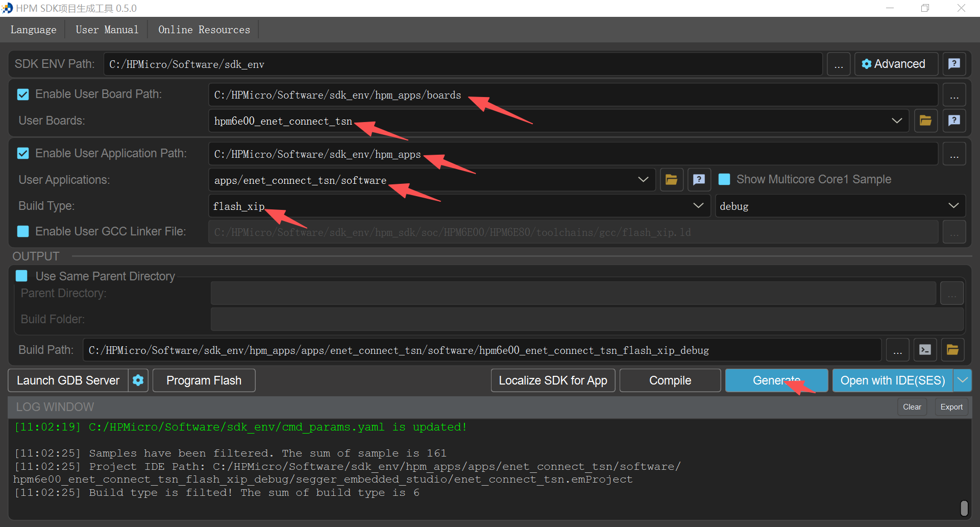Click the 'Project IDE Path' log line

[347, 473]
